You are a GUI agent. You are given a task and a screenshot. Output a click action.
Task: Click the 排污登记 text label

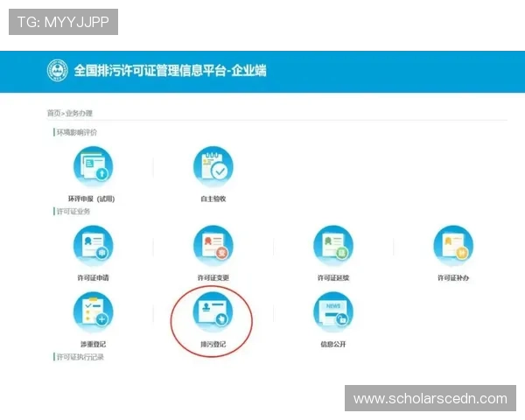coord(213,344)
